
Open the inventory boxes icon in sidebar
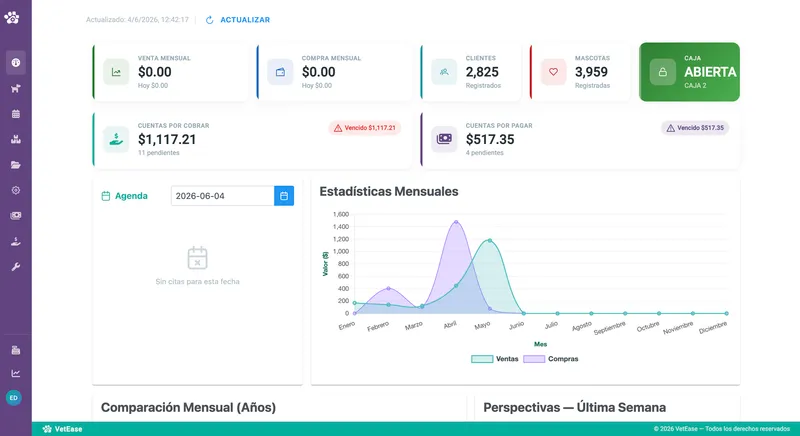pos(16,139)
